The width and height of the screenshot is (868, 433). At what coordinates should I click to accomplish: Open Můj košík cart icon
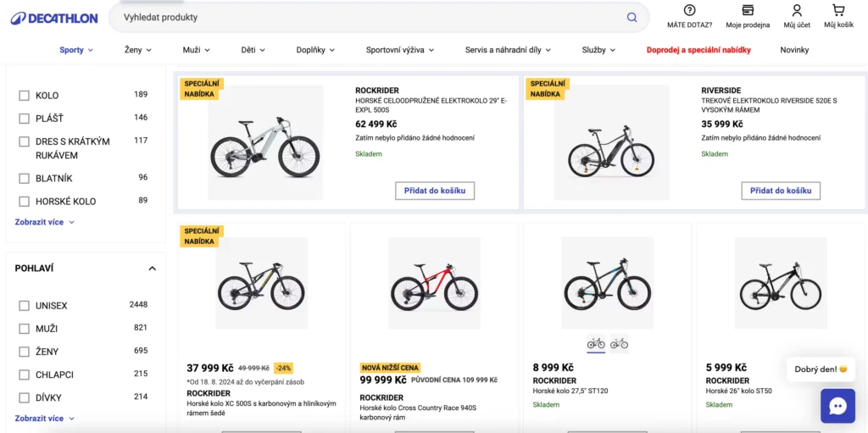coord(838,11)
